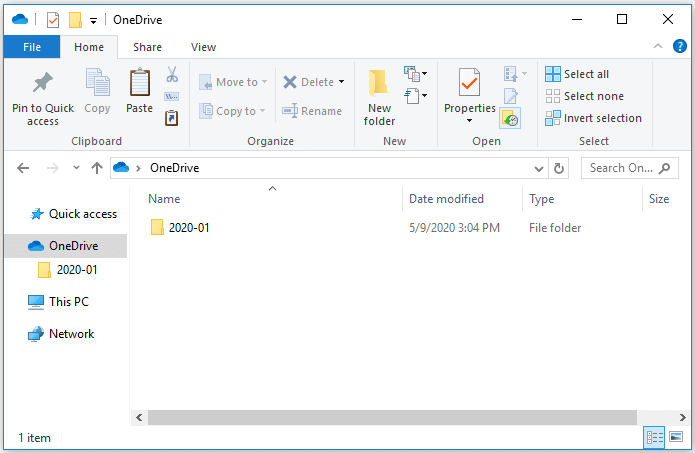Switch to large icons view
This screenshot has width=695, height=453.
pyautogui.click(x=676, y=437)
